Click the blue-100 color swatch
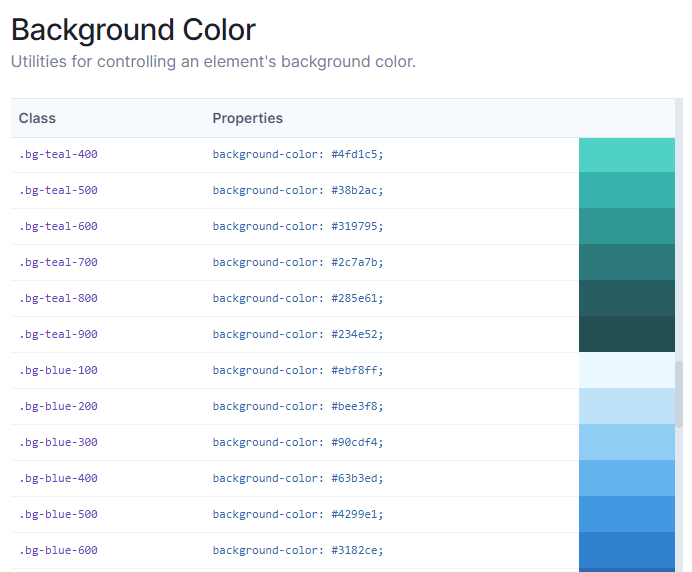This screenshot has width=692, height=572. (x=627, y=370)
